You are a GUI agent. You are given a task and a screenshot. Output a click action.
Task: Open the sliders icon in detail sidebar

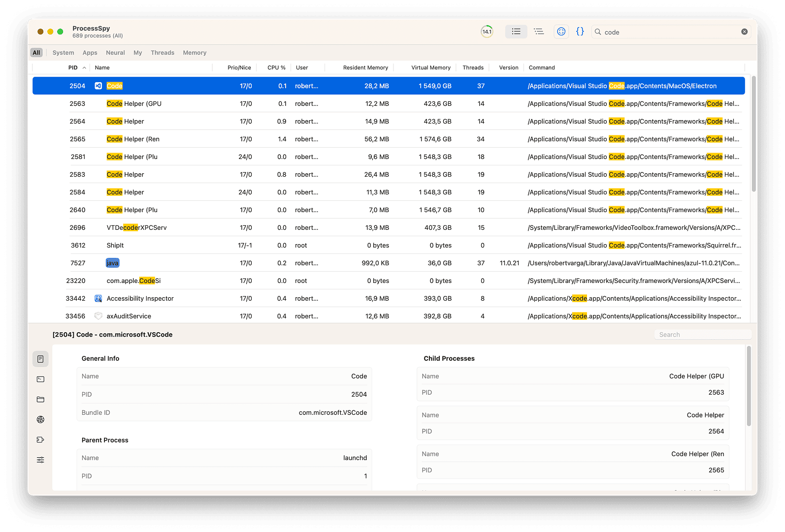(x=40, y=460)
